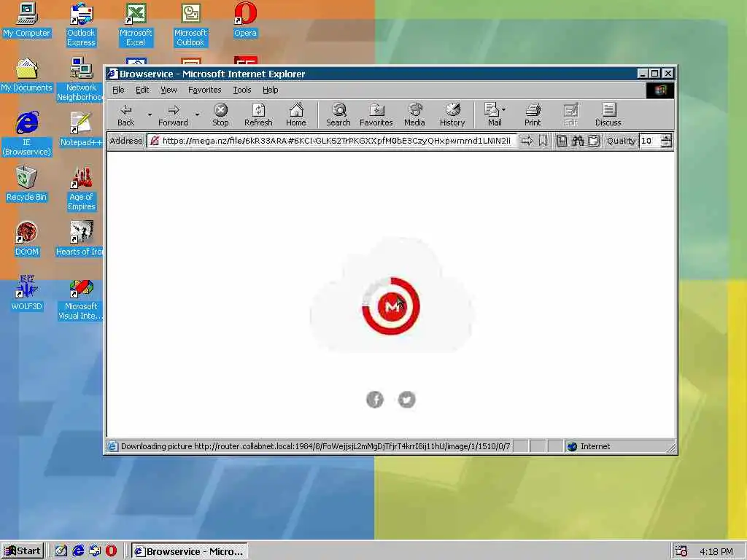The height and width of the screenshot is (560, 747).
Task: Expand the Mail button dropdown arrow
Action: coord(504,109)
